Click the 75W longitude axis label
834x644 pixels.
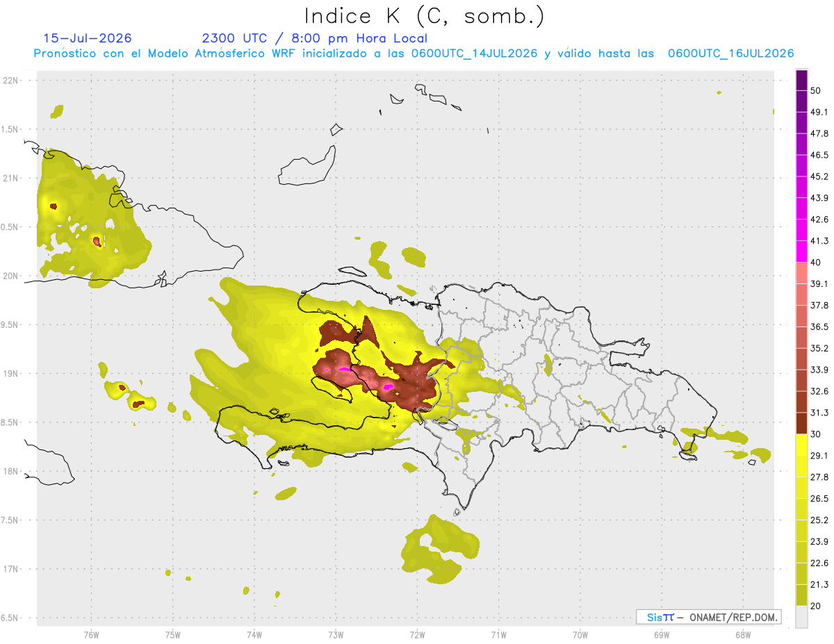(x=172, y=634)
